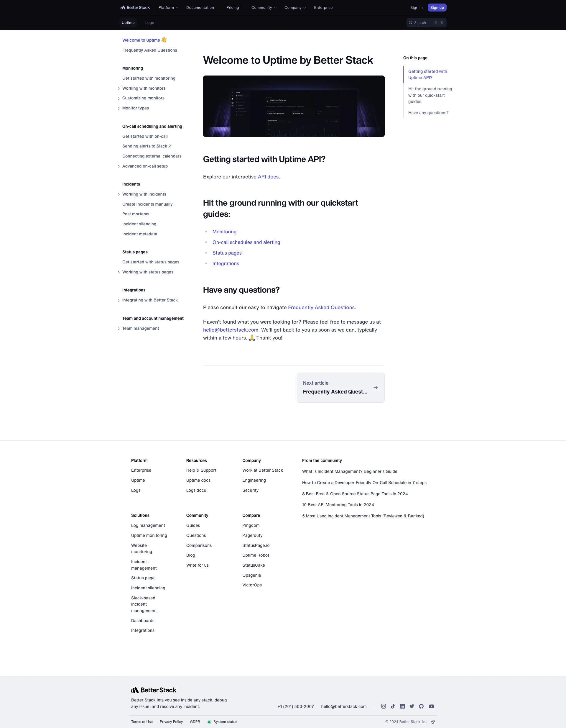
Task: Click the Better Stack logo icon
Action: 124,7
